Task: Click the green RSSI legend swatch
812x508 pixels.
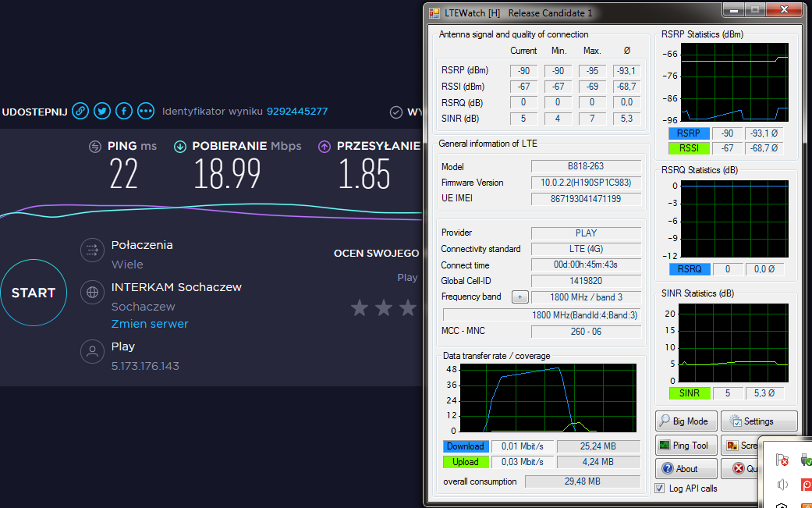Action: click(689, 148)
